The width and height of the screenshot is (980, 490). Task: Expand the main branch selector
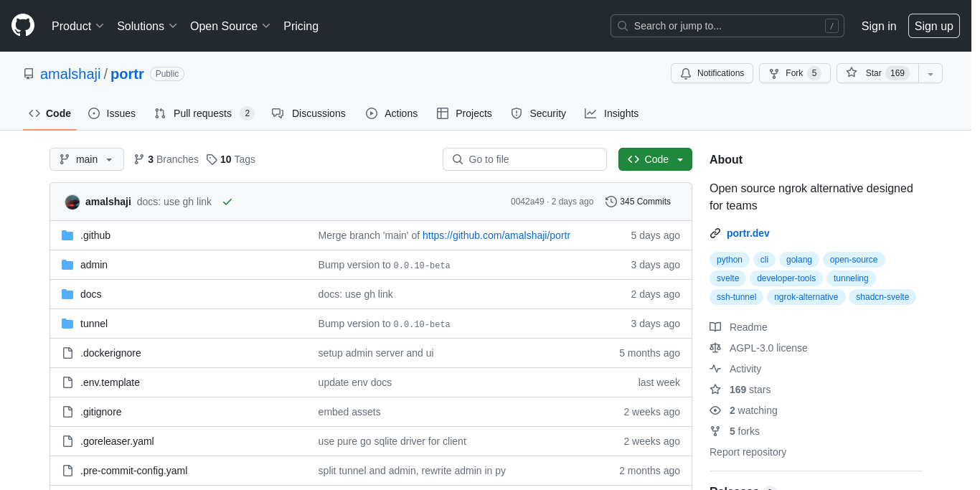(x=86, y=159)
